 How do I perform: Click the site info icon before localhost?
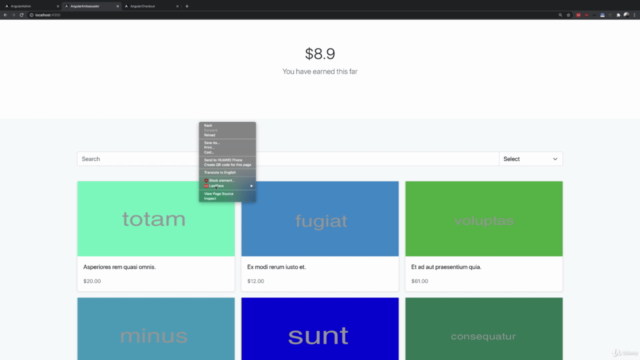pos(31,15)
